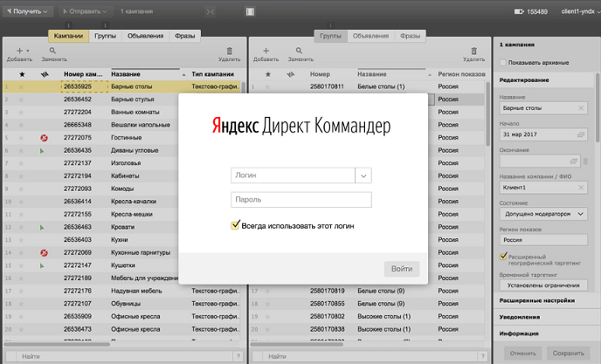Toggle Расширенный географический таргетинг checkbox
The image size is (601, 364).
pyautogui.click(x=503, y=257)
